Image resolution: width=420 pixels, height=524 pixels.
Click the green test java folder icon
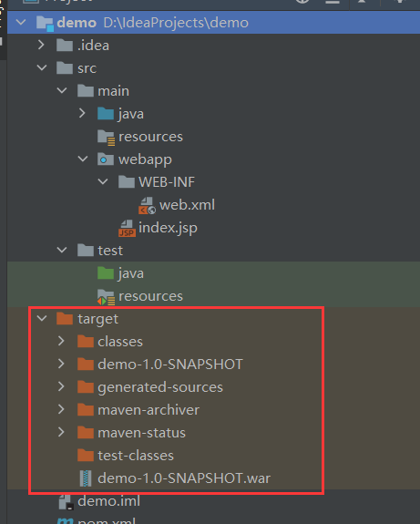pos(106,273)
